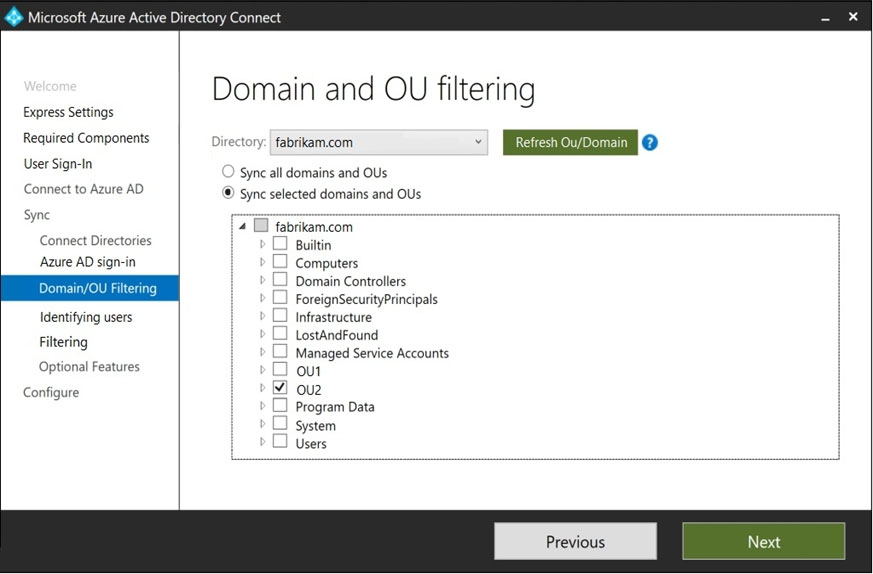Check the OU1 checkbox
The width and height of the screenshot is (873, 574).
280,369
